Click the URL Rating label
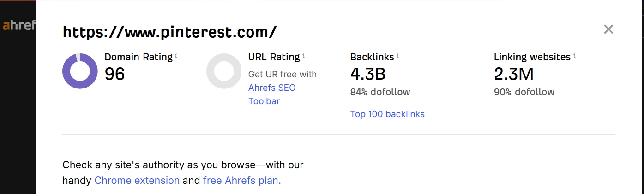The image size is (644, 194). coord(274,57)
